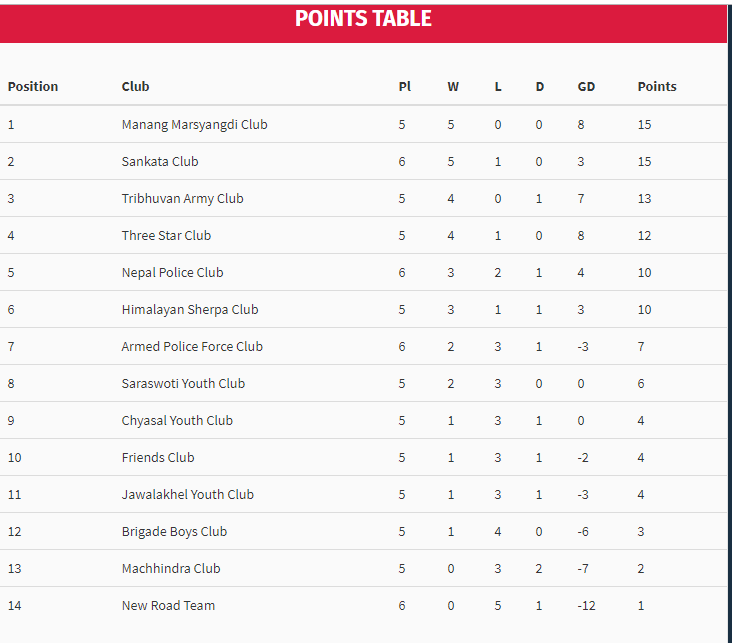Click the GD column header
The width and height of the screenshot is (732, 643).
586,87
